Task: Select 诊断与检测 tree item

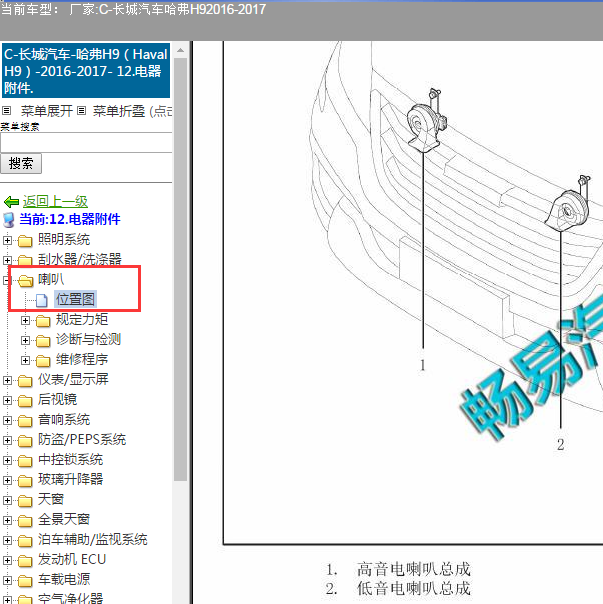Action: 88,339
